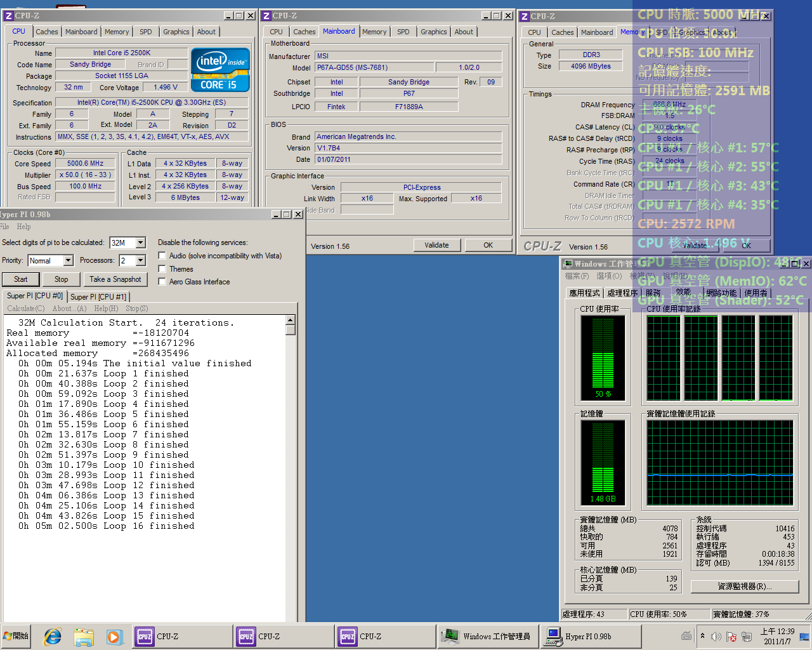Click the Socket 1155 LGA package field
Image resolution: width=812 pixels, height=650 pixels.
(x=122, y=76)
